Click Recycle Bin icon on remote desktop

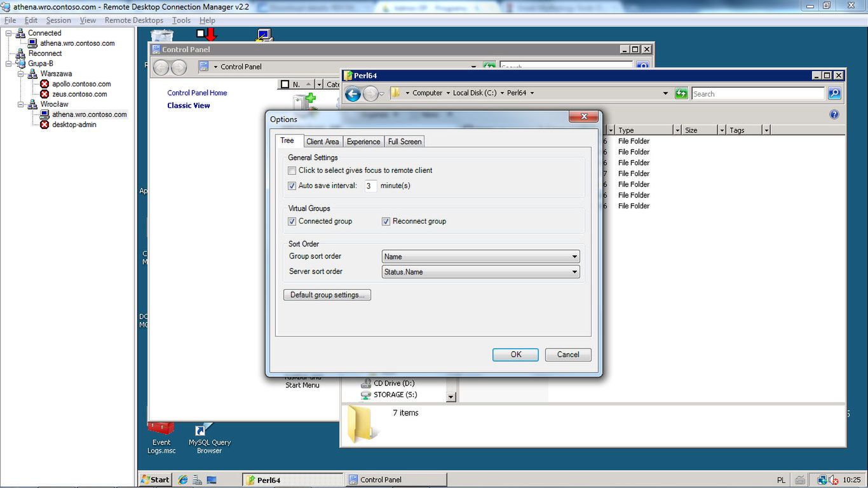point(161,36)
